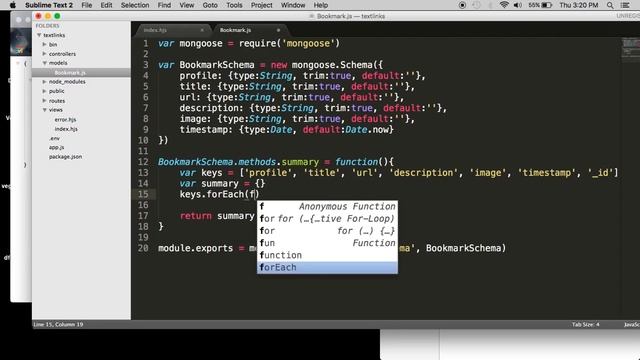The image size is (640, 360).
Task: Click 'mongoose' string on line 1
Action: coord(308,43)
